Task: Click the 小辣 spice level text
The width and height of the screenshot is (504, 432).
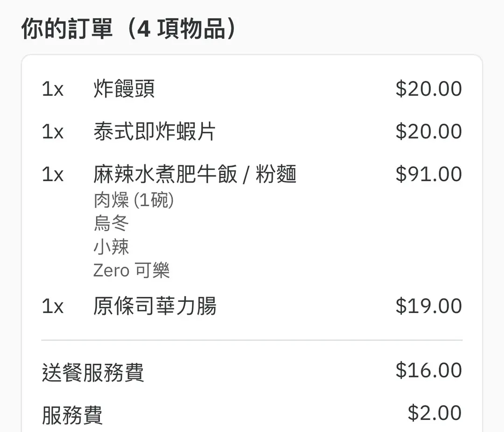Action: (111, 247)
